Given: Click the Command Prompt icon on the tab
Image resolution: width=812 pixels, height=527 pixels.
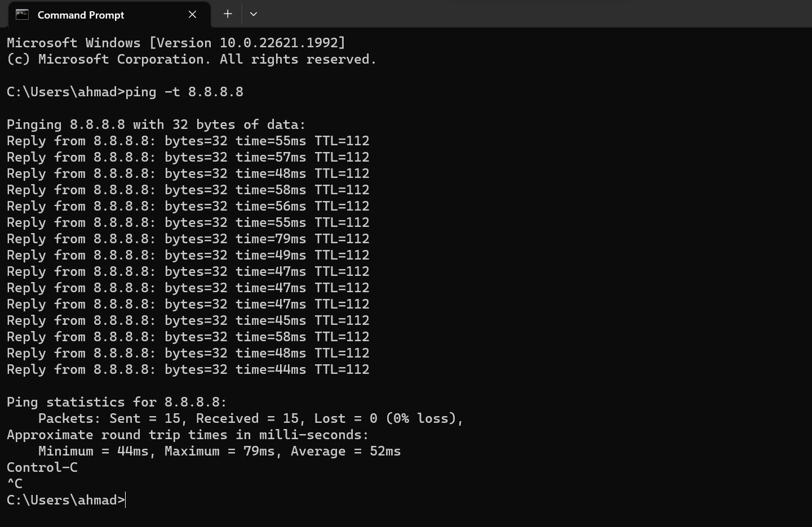Looking at the screenshot, I should (21, 14).
